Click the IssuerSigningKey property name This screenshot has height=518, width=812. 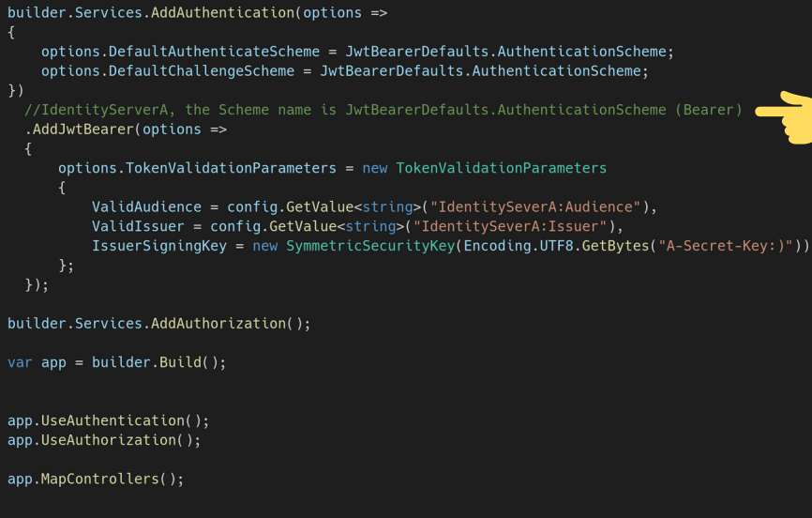[x=159, y=246]
